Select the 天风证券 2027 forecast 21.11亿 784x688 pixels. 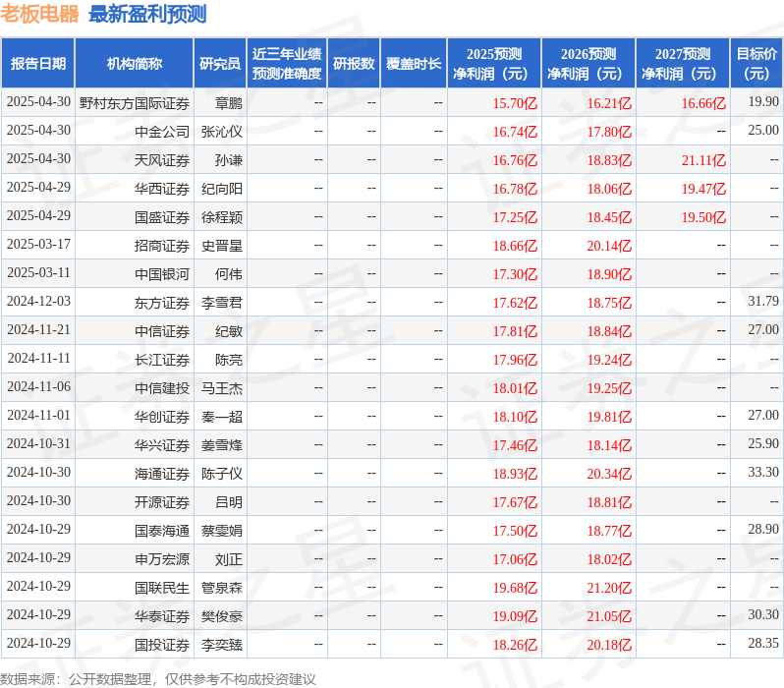pyautogui.click(x=703, y=160)
